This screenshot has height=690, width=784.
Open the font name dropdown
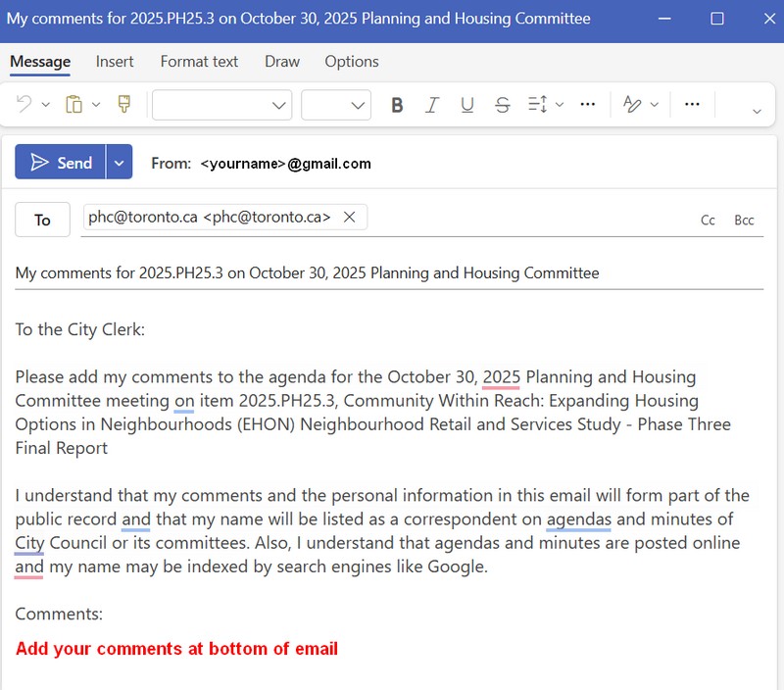[x=221, y=105]
